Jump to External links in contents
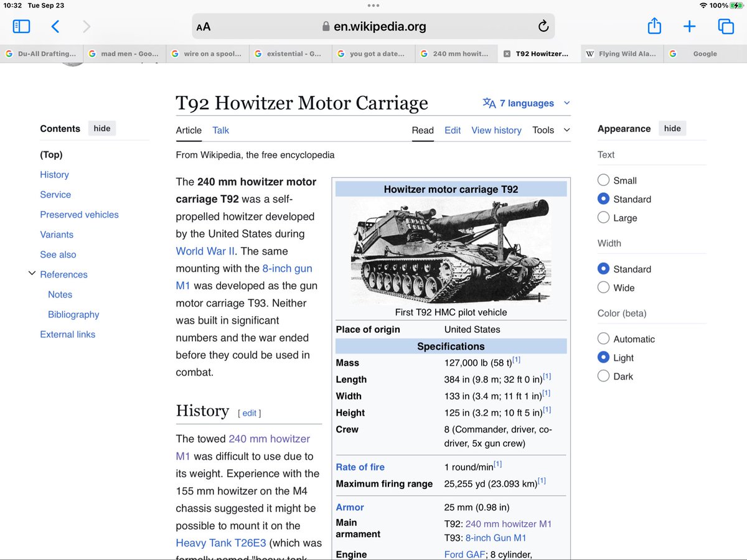Image resolution: width=747 pixels, height=560 pixels. pyautogui.click(x=68, y=334)
